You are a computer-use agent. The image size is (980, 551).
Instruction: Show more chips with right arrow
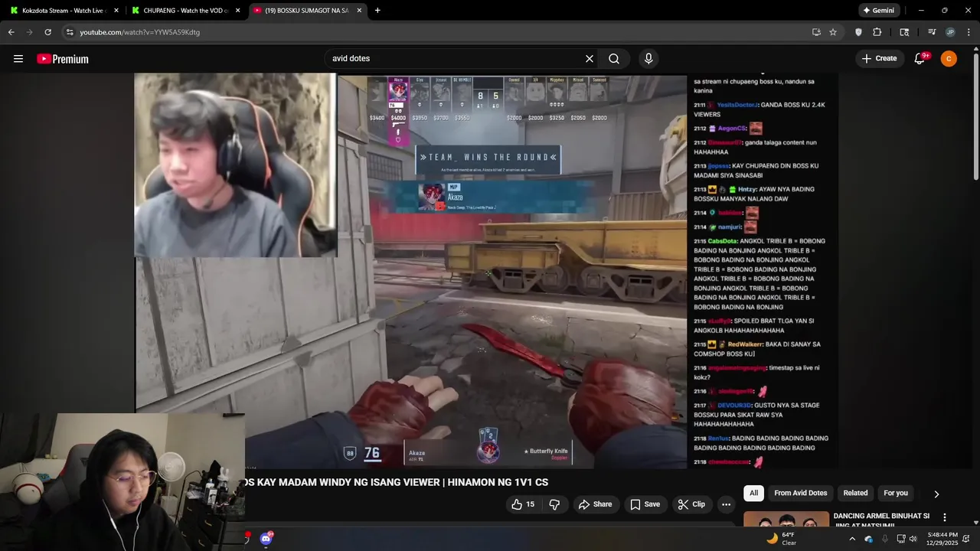936,494
